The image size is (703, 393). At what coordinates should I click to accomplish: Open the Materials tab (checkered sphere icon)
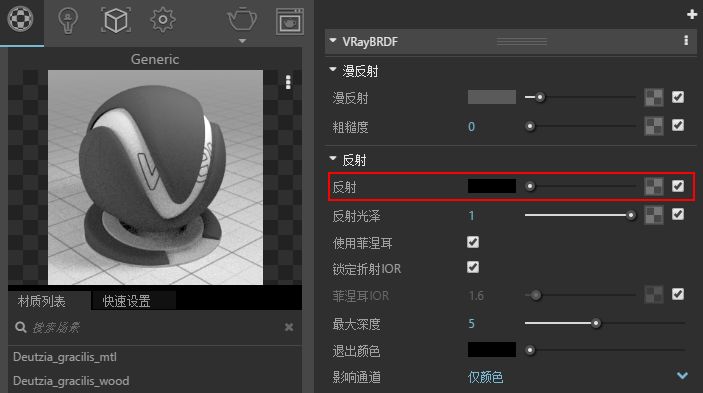(x=21, y=19)
